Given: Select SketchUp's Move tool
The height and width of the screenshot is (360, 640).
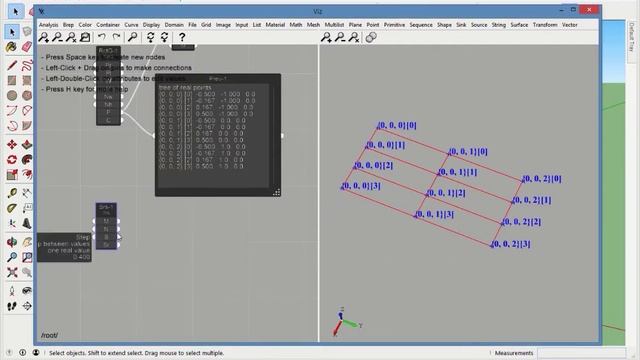Looking at the screenshot, I should (12, 144).
